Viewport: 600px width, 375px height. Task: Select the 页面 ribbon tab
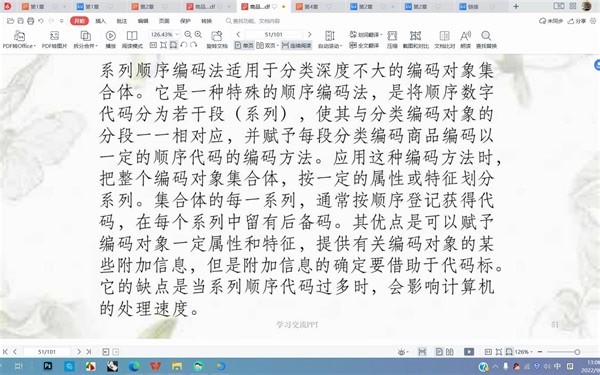coord(164,21)
